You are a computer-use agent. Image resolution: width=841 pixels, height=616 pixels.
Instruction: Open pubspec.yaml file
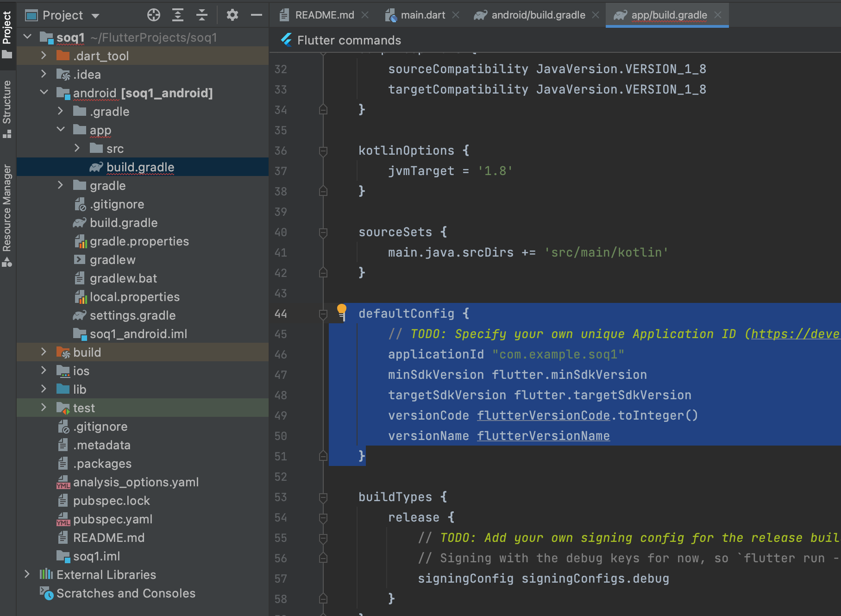pyautogui.click(x=143, y=519)
